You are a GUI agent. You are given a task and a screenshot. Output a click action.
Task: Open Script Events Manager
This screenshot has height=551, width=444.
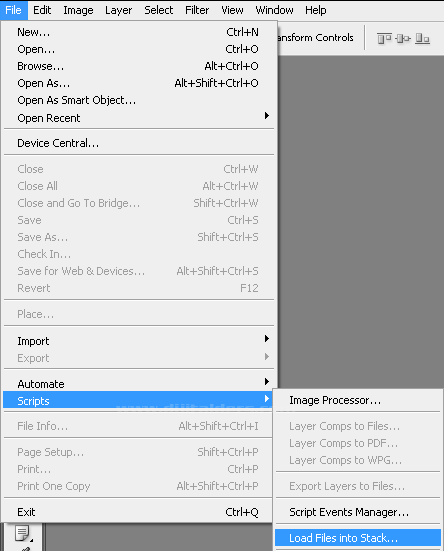[x=358, y=512]
